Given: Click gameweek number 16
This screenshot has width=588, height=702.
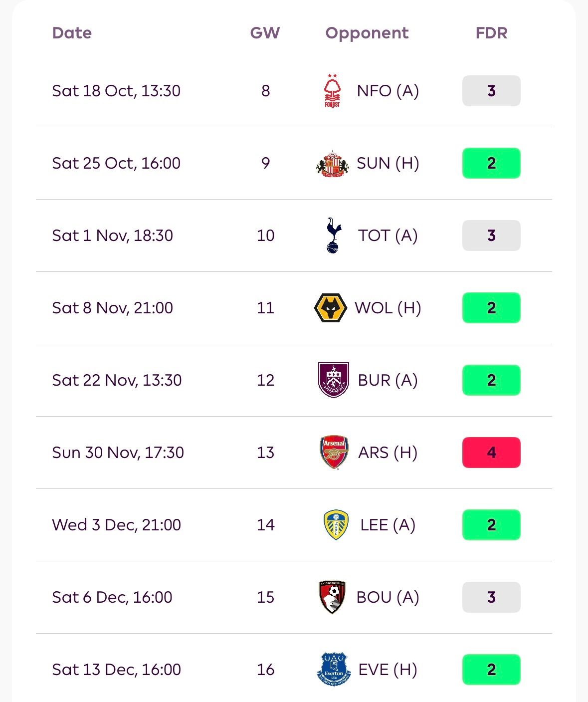Looking at the screenshot, I should coord(265,670).
